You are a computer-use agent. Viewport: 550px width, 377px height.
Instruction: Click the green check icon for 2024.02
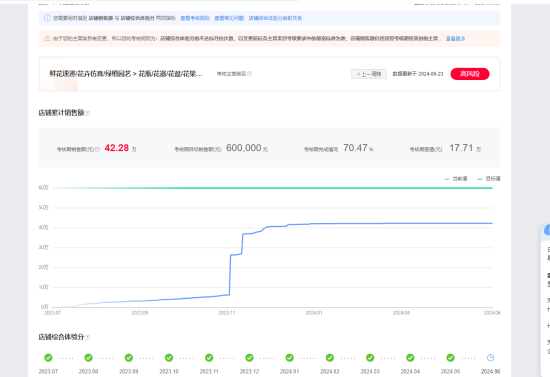pos(330,358)
